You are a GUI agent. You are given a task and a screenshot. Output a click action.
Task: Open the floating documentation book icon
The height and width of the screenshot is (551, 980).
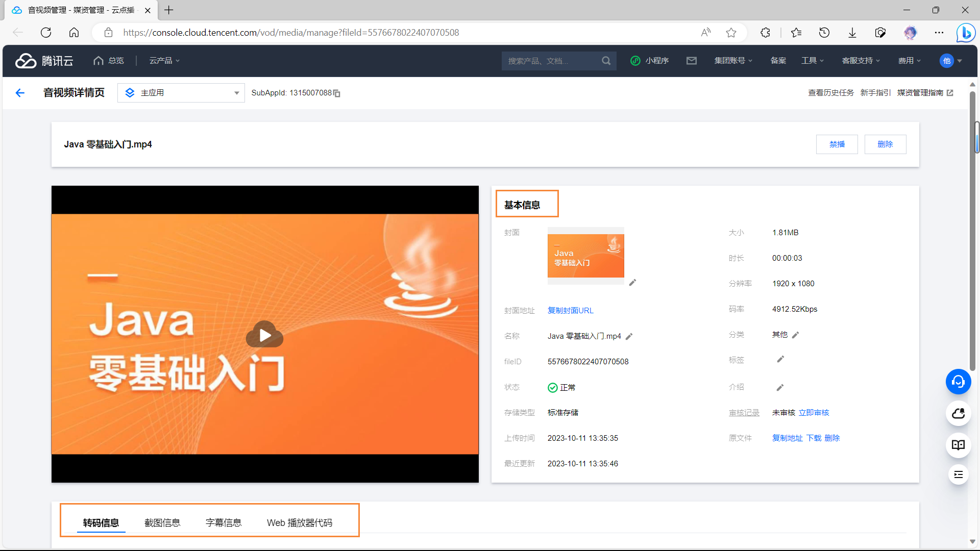[x=958, y=444]
